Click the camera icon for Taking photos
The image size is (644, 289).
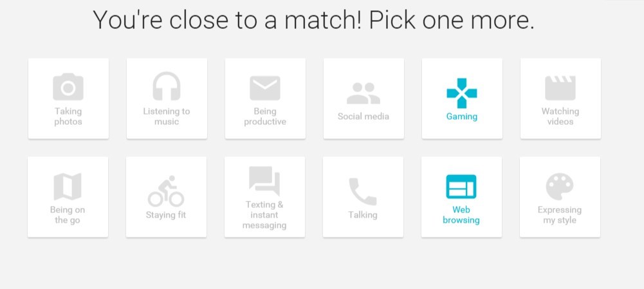(68, 87)
